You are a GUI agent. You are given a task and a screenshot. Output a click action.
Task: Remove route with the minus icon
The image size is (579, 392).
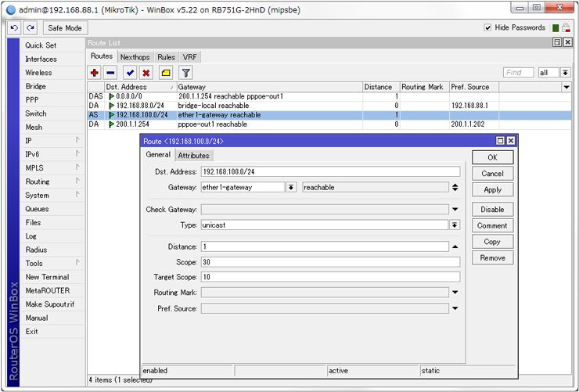(110, 73)
